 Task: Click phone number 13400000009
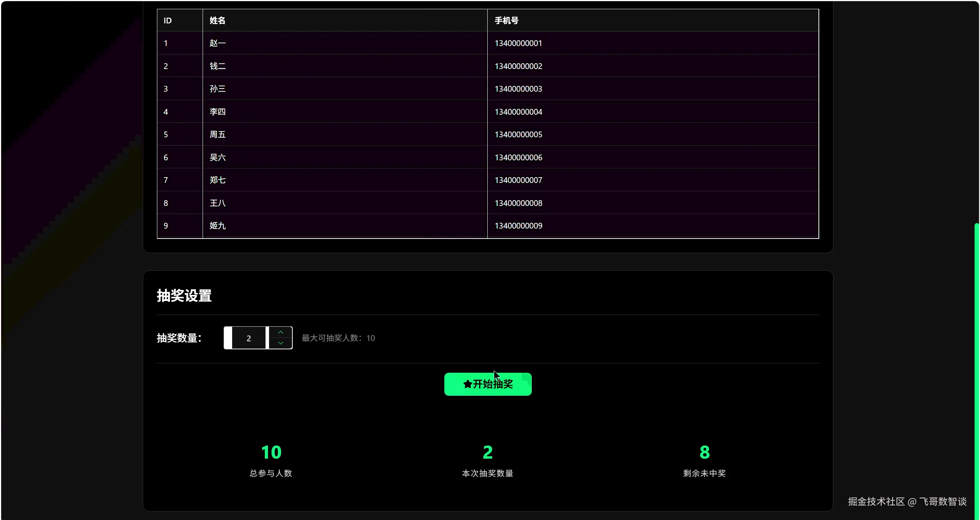(x=518, y=226)
